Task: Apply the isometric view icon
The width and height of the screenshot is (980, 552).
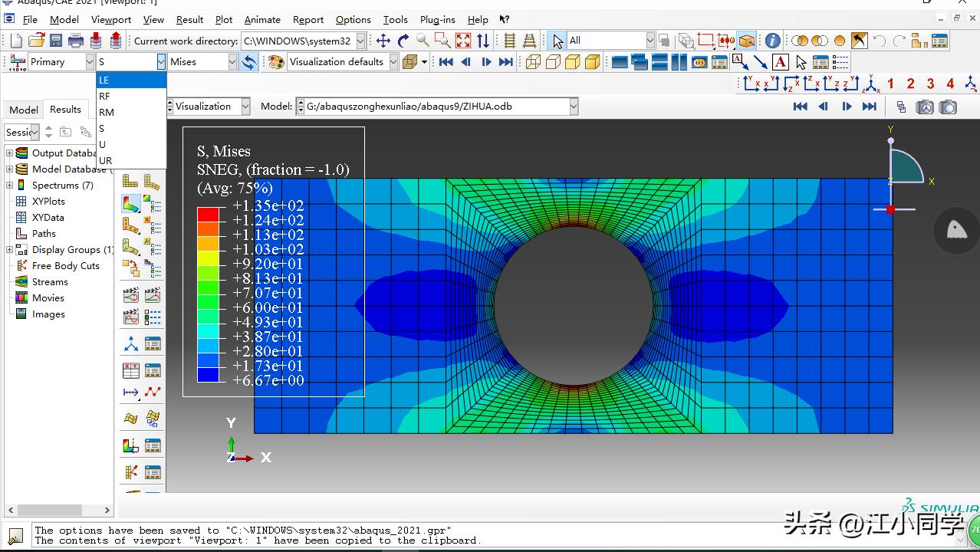Action: (872, 84)
